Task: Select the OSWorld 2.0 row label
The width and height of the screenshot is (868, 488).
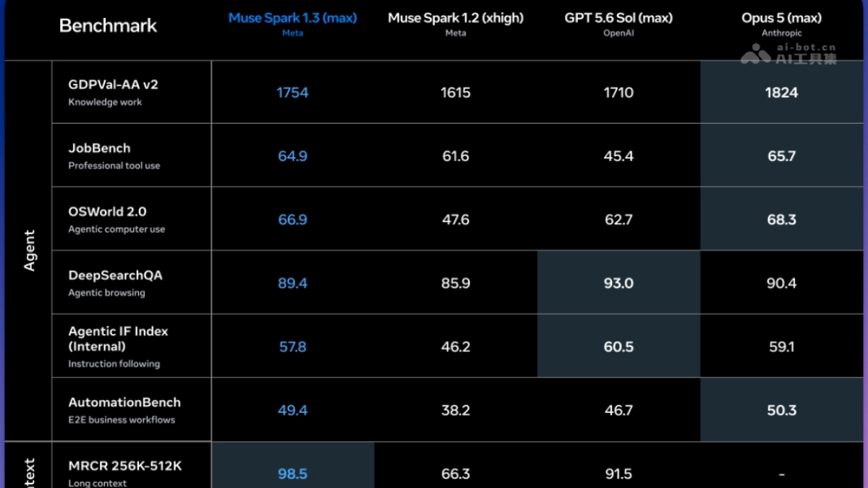Action: coord(116,219)
